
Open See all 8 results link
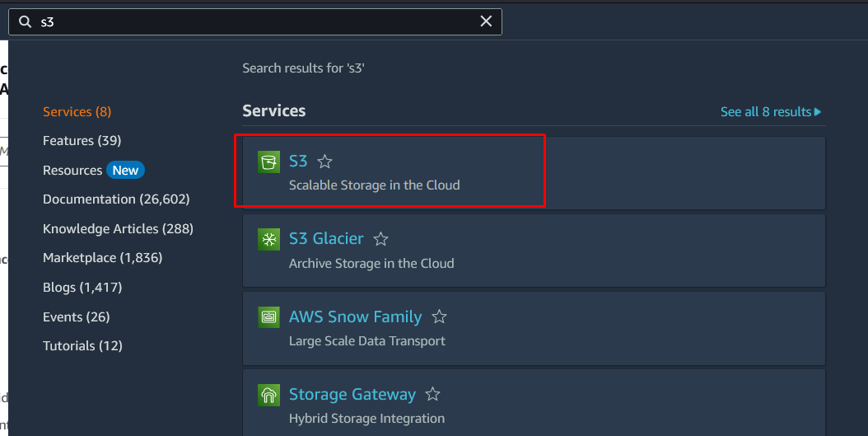coord(766,112)
